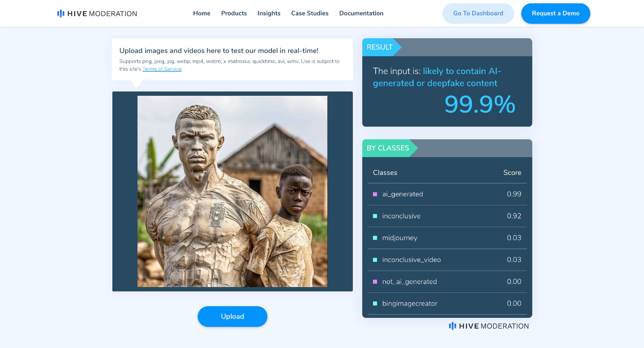
Task: Click the purple swatch beside ai_generated
Action: [375, 194]
